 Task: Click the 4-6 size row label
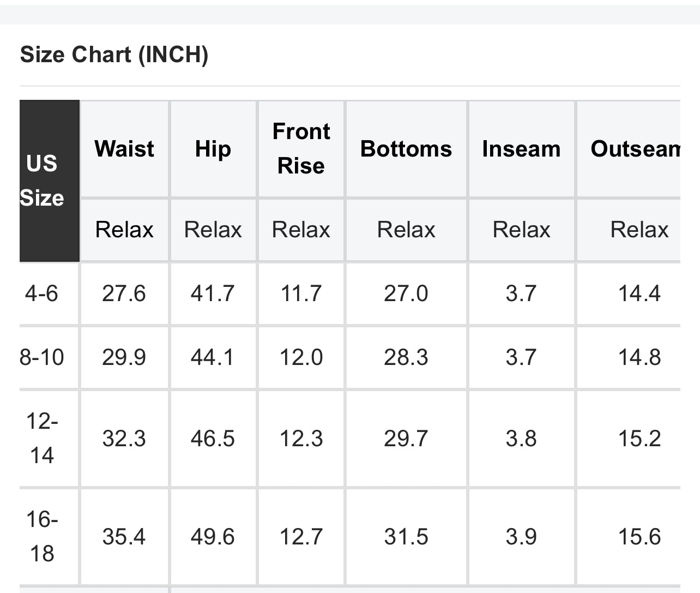[x=42, y=293]
